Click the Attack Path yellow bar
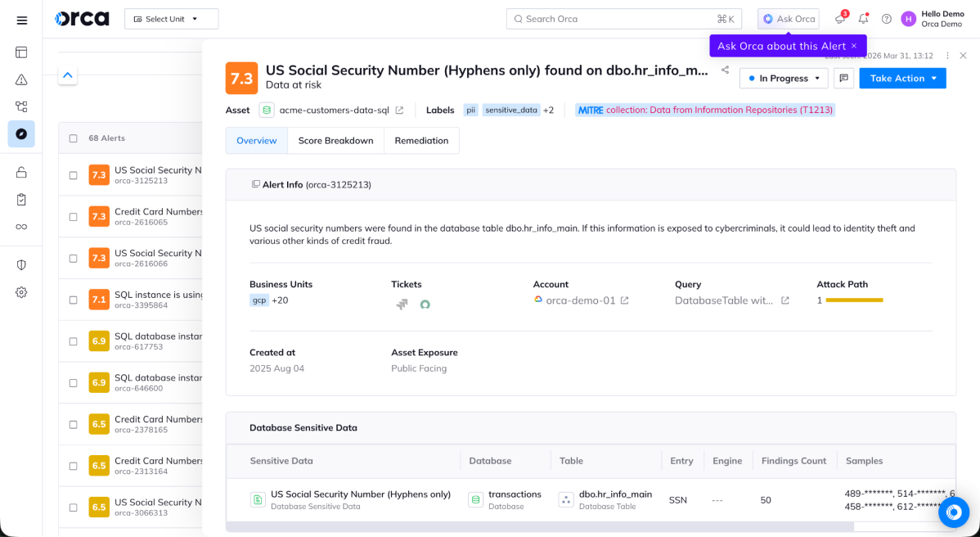 [x=854, y=300]
